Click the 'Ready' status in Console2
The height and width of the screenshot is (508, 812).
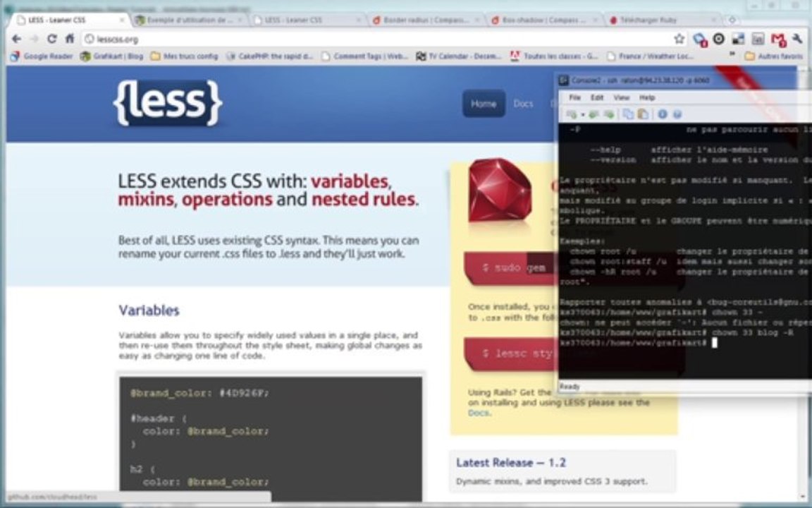pos(570,386)
